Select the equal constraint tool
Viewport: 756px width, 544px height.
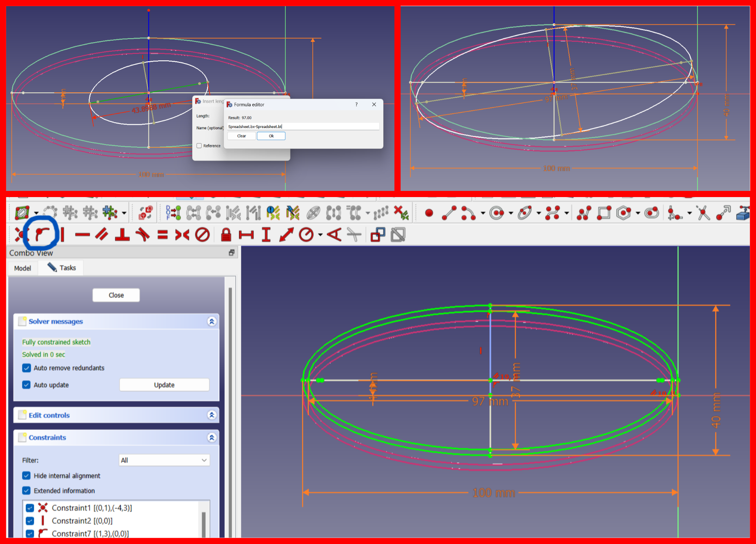click(162, 234)
